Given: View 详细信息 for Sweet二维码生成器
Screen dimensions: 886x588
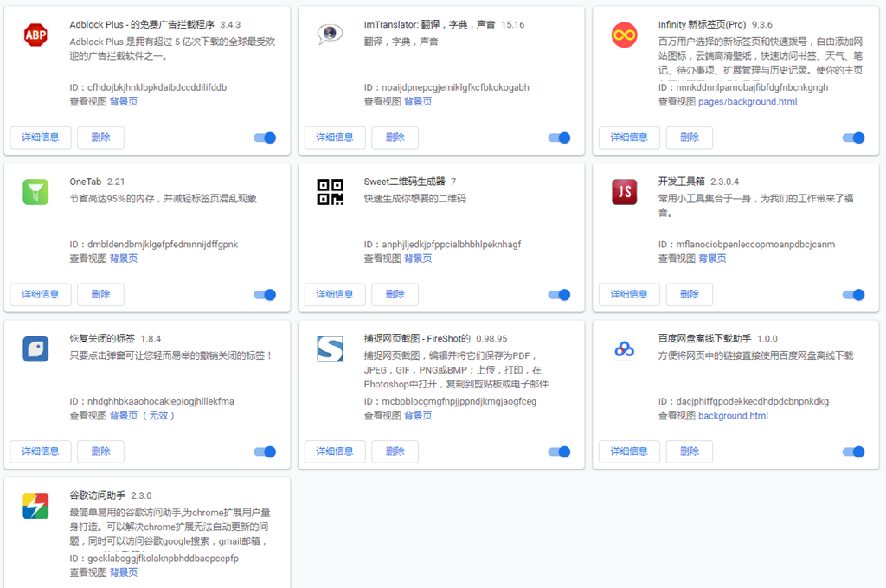Looking at the screenshot, I should [x=335, y=294].
